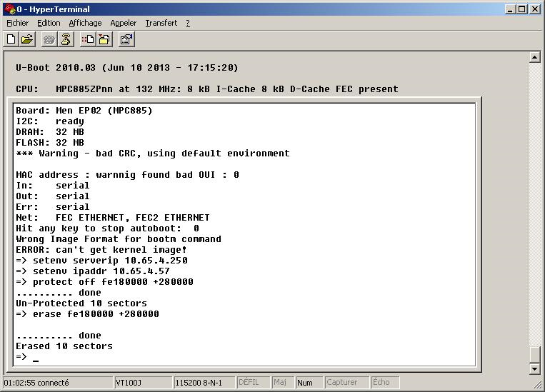Click the 'Hit any key to stop autoboot' line

pos(107,228)
